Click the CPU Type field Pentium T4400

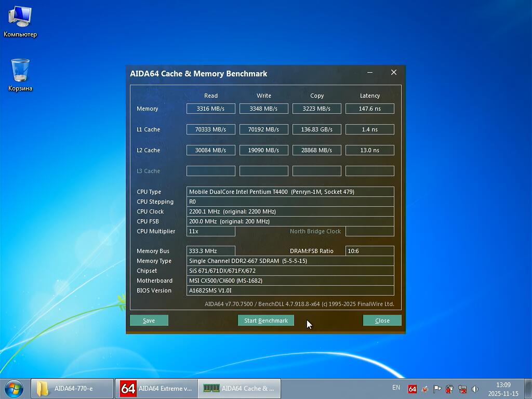pyautogui.click(x=290, y=192)
